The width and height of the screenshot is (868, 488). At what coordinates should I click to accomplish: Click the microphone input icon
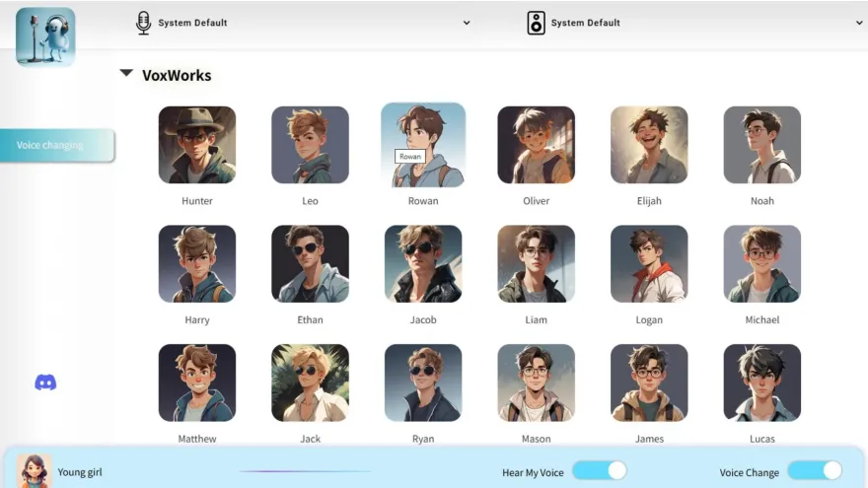coord(143,23)
